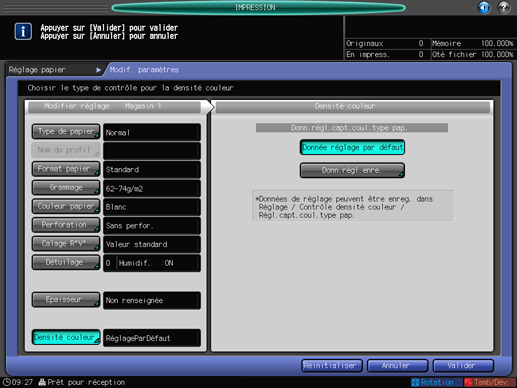Image resolution: width=517 pixels, height=388 pixels.
Task: Select Donn.régl.enre. option
Action: coord(352,170)
